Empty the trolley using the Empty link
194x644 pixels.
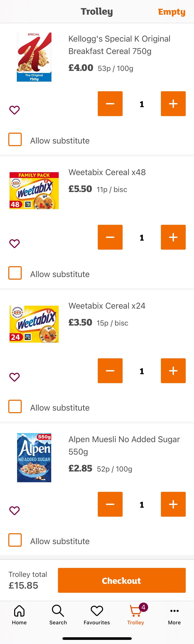pyautogui.click(x=172, y=12)
